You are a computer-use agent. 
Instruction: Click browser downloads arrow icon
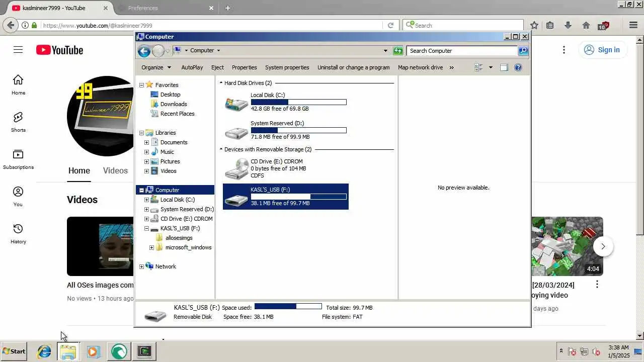coord(568,25)
